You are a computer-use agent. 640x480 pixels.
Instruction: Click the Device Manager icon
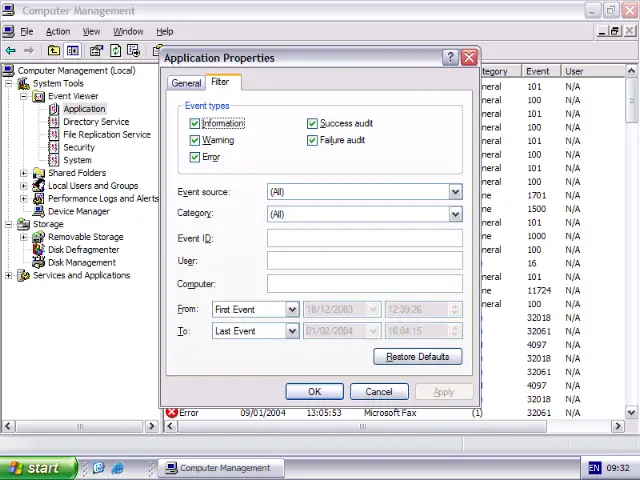(x=38, y=211)
